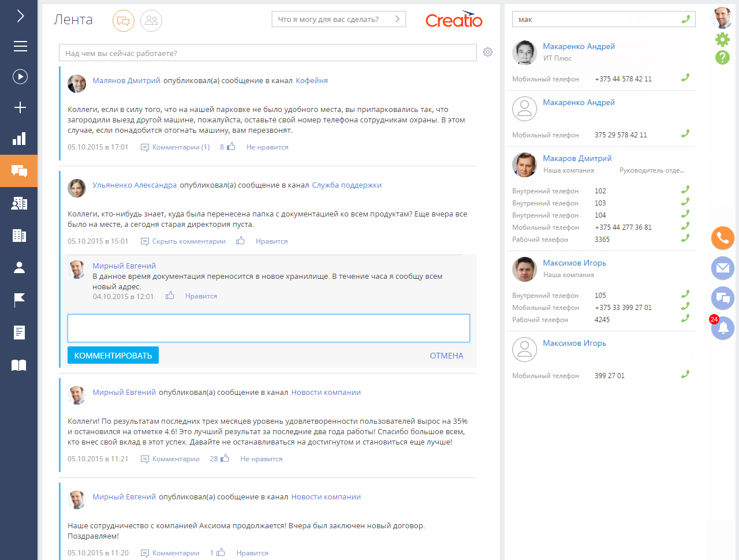
Task: Open the business process run icon
Action: [x=20, y=77]
